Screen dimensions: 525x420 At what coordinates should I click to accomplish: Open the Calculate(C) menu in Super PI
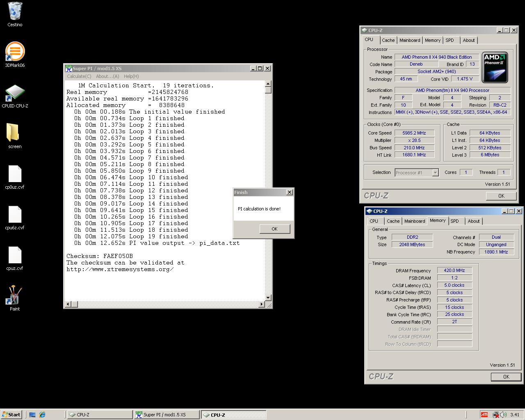pyautogui.click(x=79, y=76)
